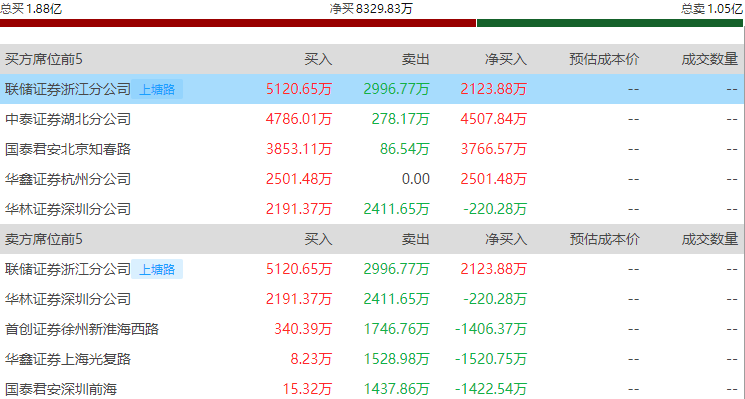Click 预估成本价 header in buyer table
The width and height of the screenshot is (745, 399).
click(604, 59)
